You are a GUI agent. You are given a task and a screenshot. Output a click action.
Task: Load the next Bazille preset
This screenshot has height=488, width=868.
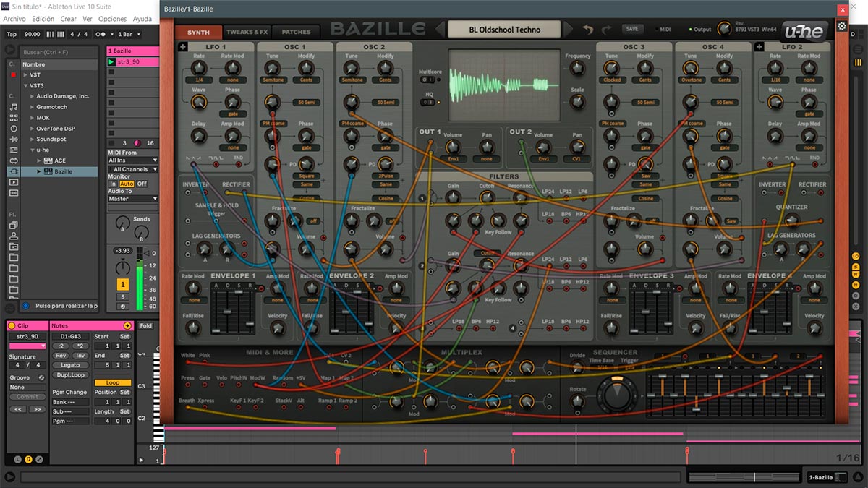568,30
